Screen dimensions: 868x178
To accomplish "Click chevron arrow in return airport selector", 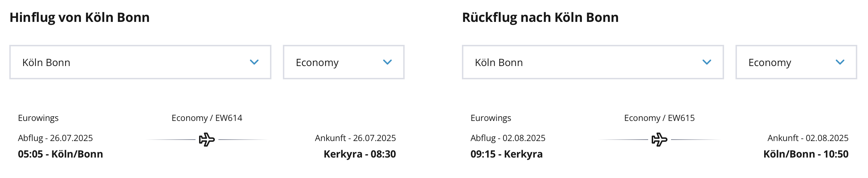I will coord(707,62).
